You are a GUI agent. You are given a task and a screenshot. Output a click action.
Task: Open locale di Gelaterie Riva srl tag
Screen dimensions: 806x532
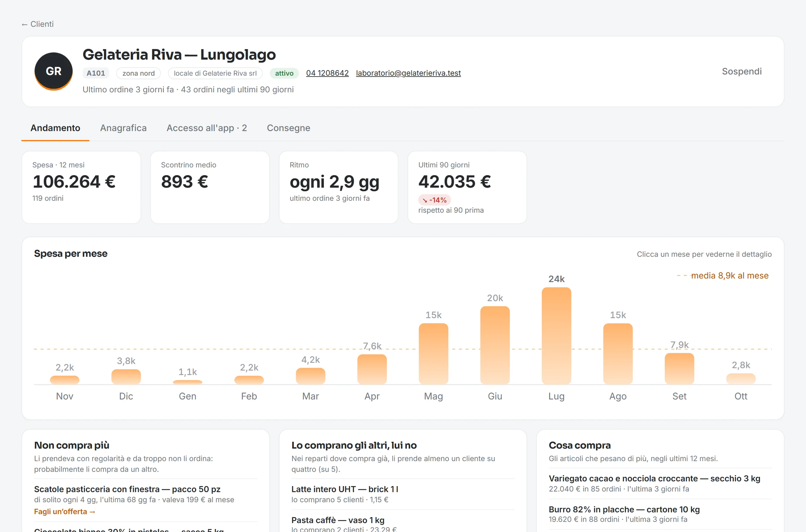coord(215,73)
